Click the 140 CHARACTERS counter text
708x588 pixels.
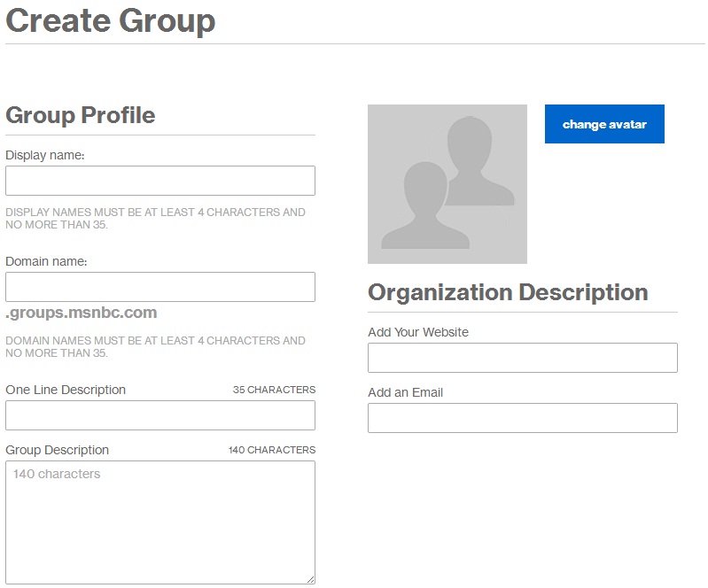coord(271,450)
